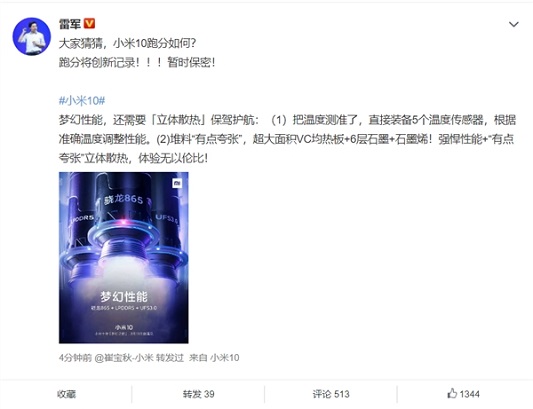The height and width of the screenshot is (409, 533).
Task: Open Lei Jun's profile avatar
Action: coord(32,36)
